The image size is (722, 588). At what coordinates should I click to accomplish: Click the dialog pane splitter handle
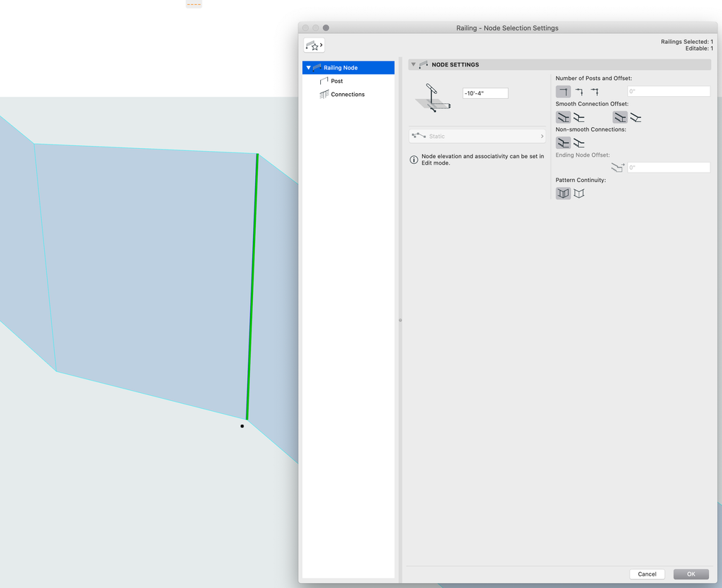click(x=400, y=320)
